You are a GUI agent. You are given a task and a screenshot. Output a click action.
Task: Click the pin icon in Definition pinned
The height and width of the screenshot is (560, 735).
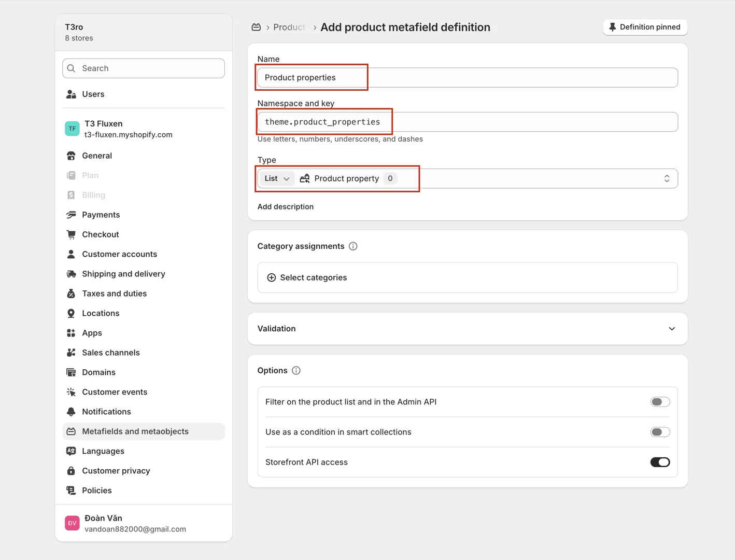tap(612, 27)
